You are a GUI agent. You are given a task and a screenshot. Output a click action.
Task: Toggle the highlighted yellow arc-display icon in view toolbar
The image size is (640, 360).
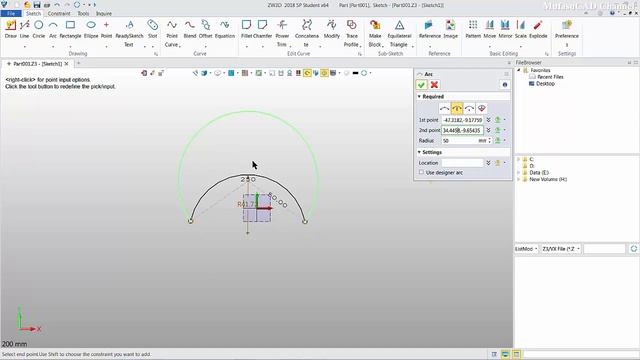click(307, 73)
